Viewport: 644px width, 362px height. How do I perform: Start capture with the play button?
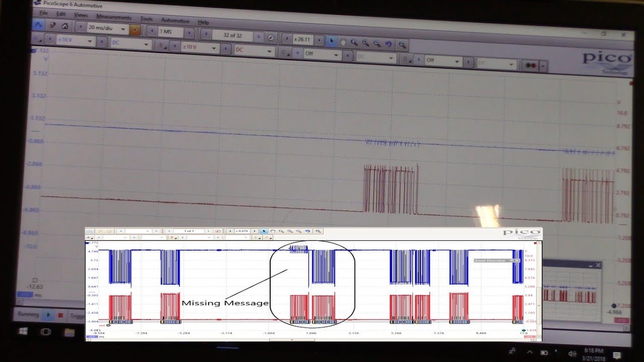pyautogui.click(x=48, y=315)
